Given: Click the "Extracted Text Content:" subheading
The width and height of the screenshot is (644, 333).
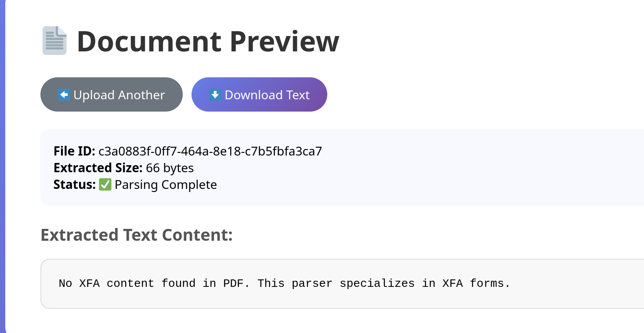Looking at the screenshot, I should (136, 235).
